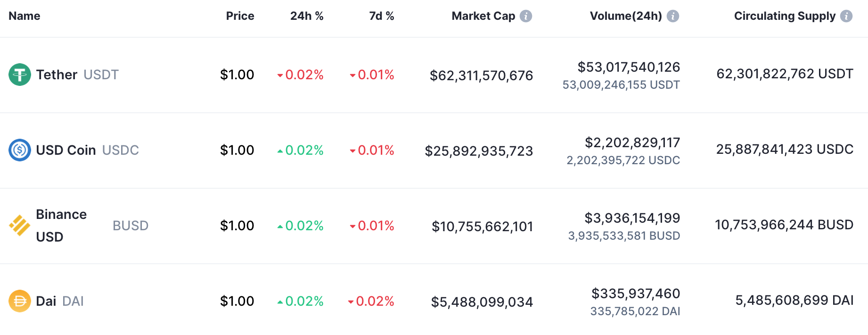Click the Dai coin logo icon

[20, 301]
